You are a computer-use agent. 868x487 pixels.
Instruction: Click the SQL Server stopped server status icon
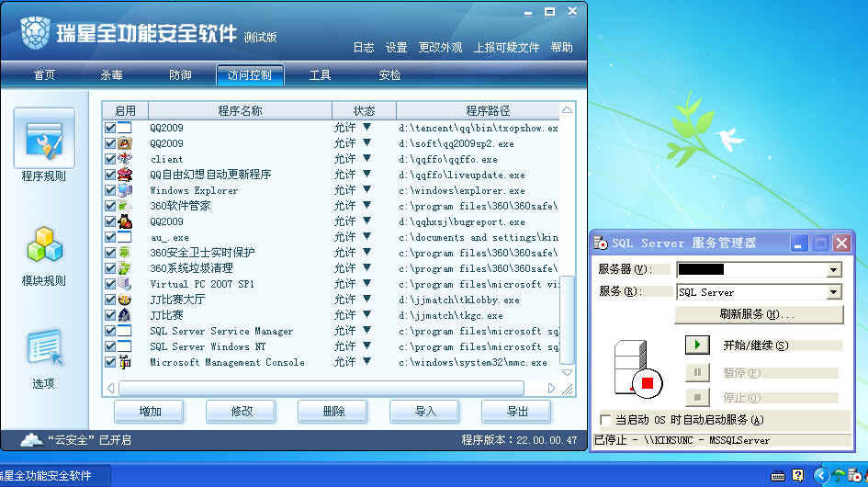[x=637, y=369]
